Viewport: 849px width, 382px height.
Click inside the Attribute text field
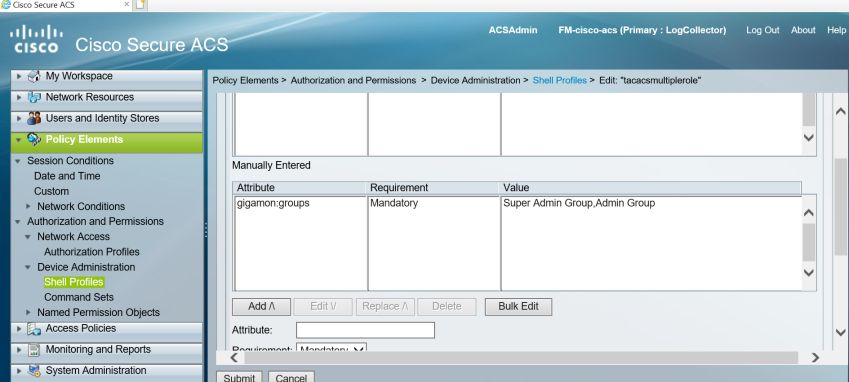pos(365,330)
